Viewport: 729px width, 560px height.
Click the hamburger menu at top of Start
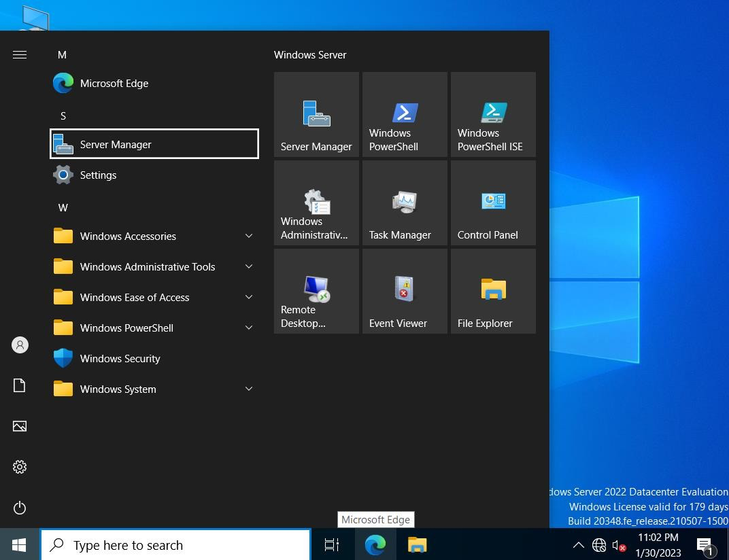(20, 55)
